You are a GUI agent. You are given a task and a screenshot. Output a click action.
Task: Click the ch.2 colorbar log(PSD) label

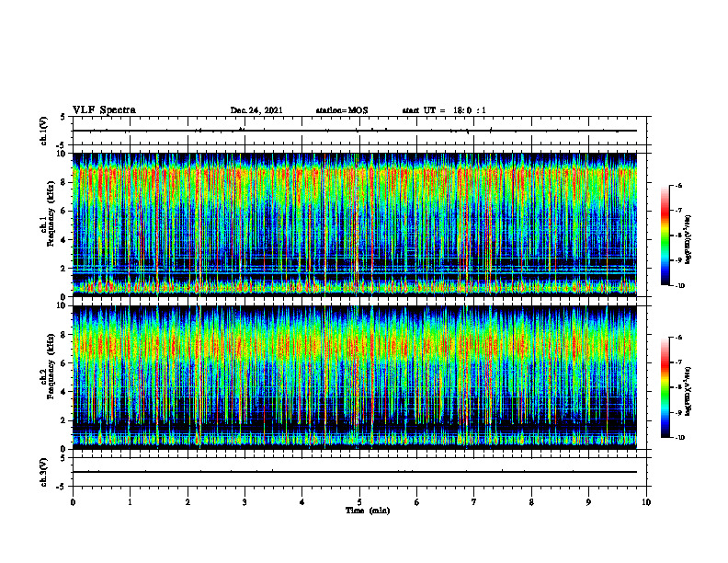pos(688,391)
